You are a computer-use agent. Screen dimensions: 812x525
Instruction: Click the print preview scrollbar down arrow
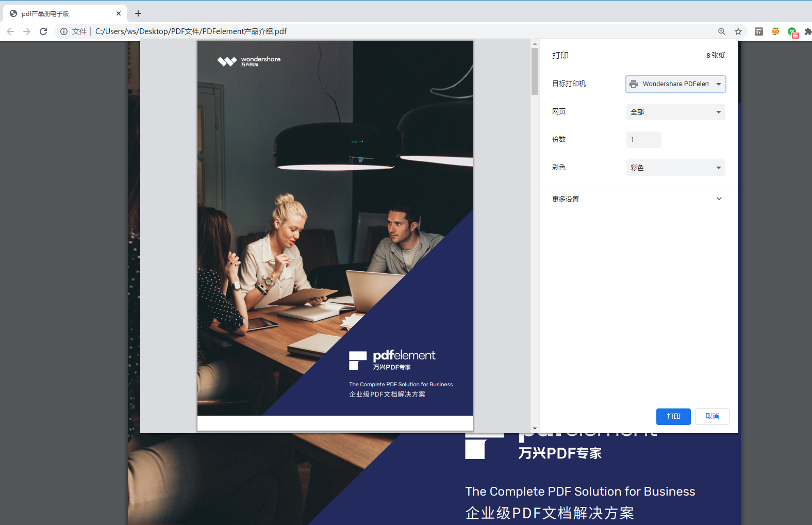[x=535, y=429]
